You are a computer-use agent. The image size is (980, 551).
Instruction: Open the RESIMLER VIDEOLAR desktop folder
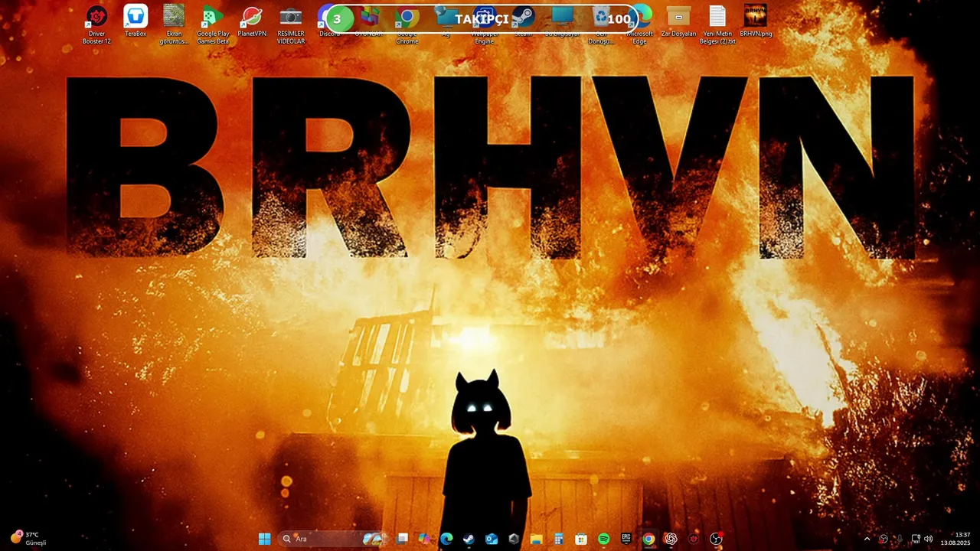pyautogui.click(x=291, y=25)
